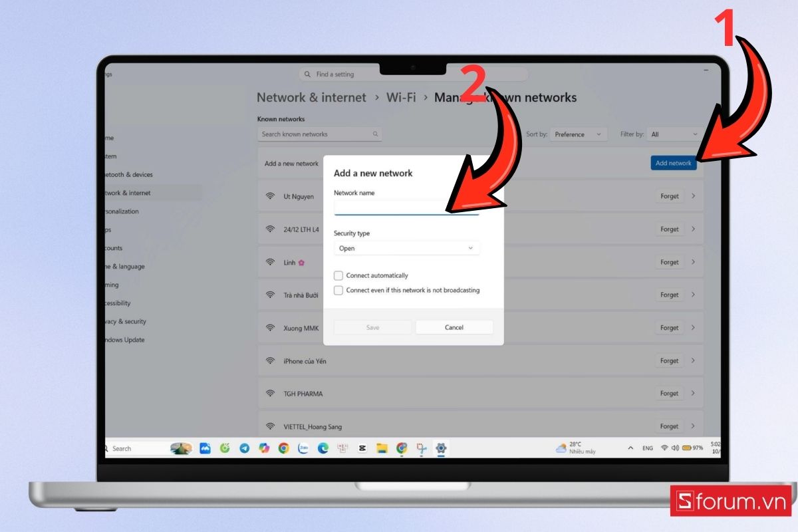
Task: Click Save in the Add a new network dialog
Action: pos(372,327)
